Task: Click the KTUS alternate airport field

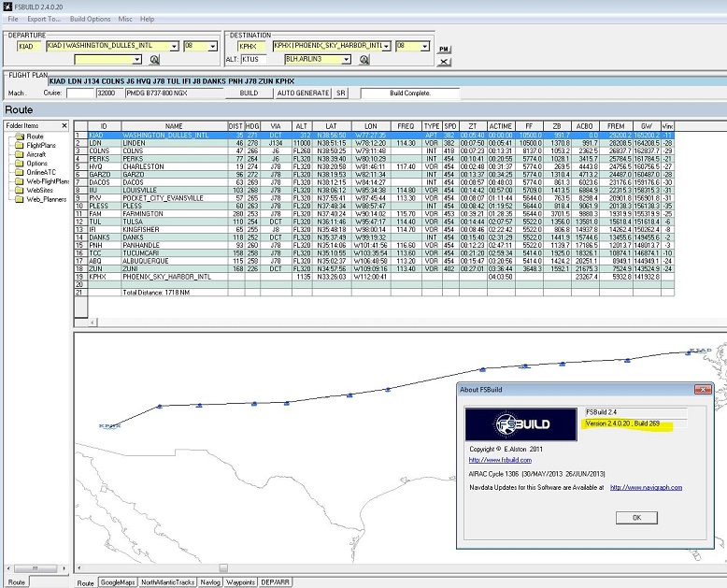Action: (253, 59)
